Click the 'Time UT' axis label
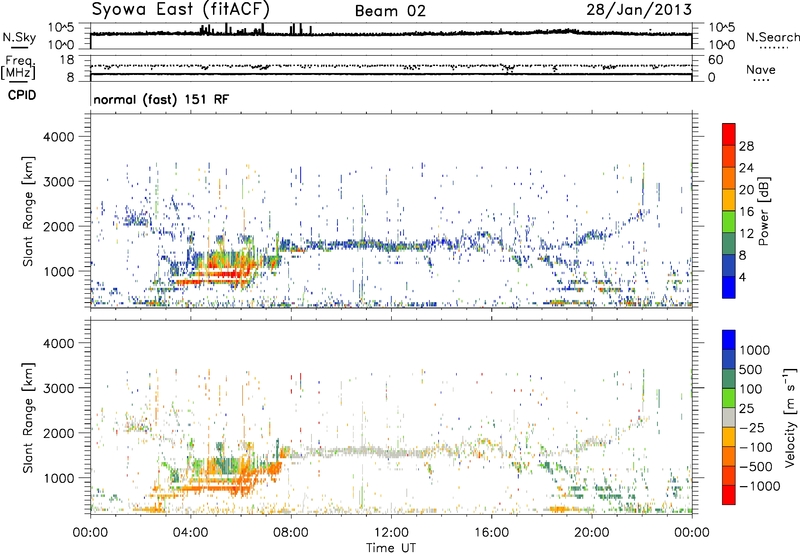800x554 pixels. point(391,548)
